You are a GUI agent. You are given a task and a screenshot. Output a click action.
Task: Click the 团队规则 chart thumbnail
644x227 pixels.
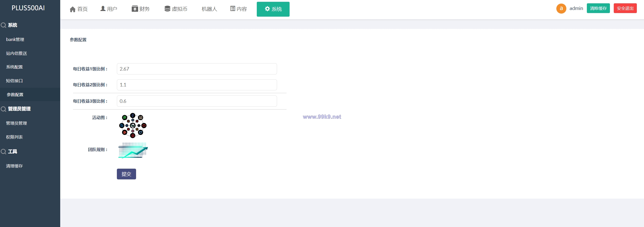pos(133,150)
